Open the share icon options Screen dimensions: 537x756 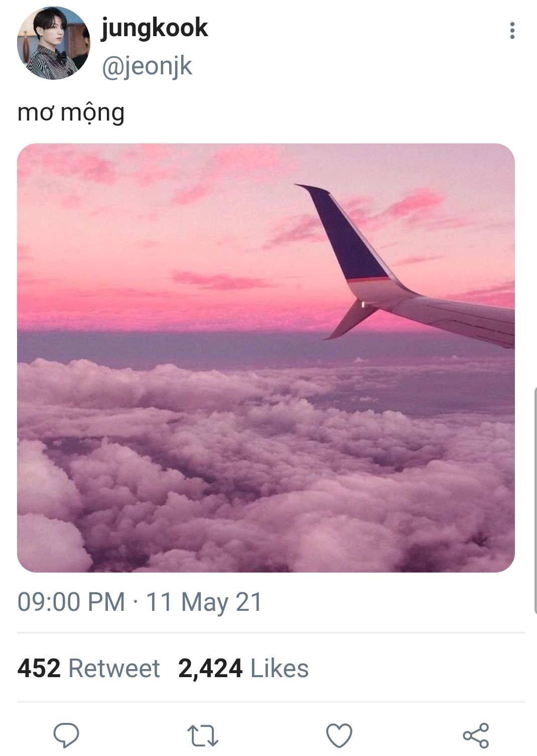(x=476, y=735)
